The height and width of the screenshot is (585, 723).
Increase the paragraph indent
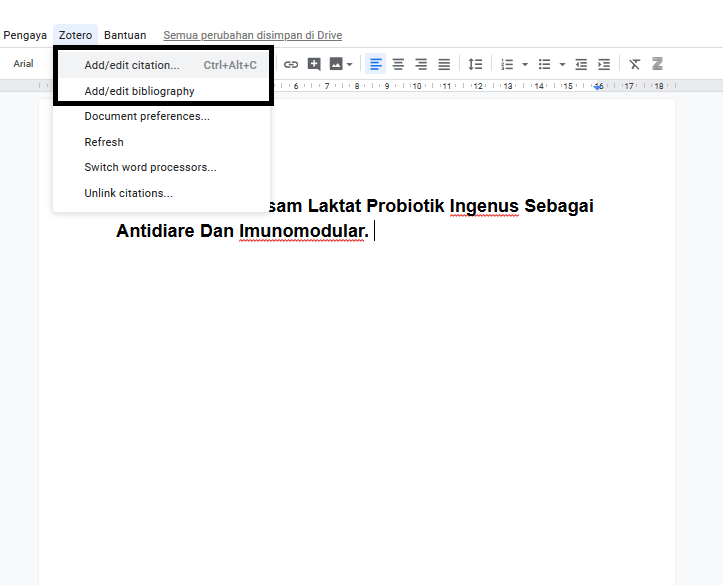[x=604, y=64]
